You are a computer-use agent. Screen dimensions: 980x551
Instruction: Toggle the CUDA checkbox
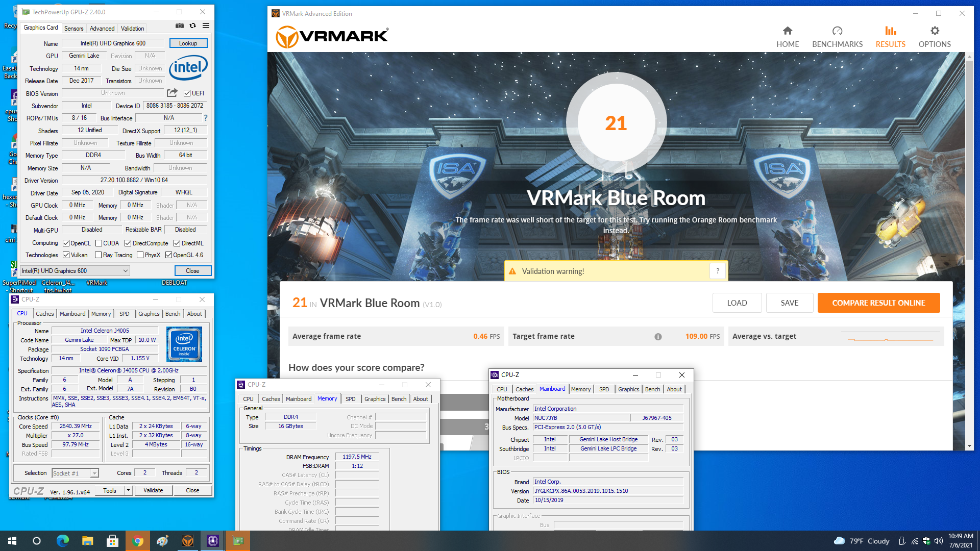(99, 243)
